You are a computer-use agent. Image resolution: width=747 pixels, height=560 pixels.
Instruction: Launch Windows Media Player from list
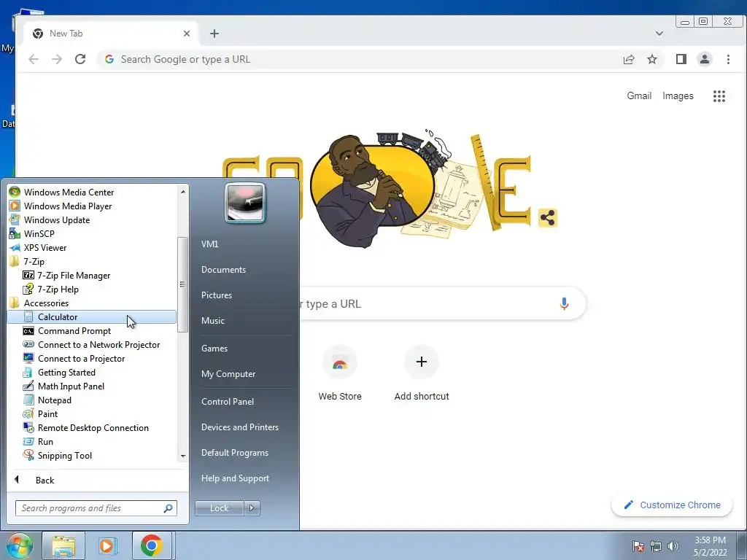tap(91, 206)
